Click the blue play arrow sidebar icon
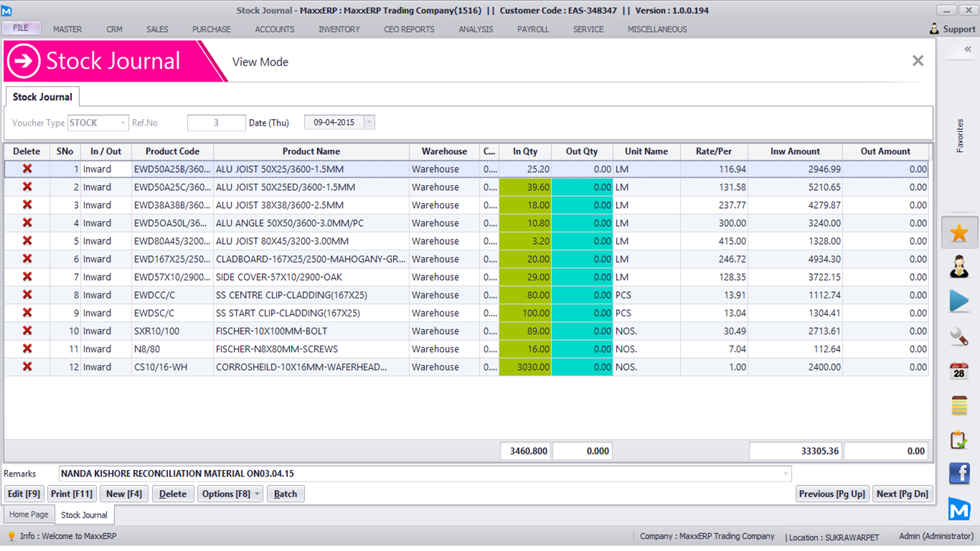Image resolution: width=980 pixels, height=551 pixels. [x=959, y=301]
